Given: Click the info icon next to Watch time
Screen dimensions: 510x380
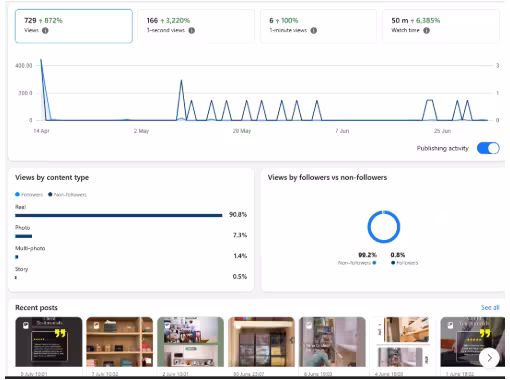Looking at the screenshot, I should pos(426,30).
